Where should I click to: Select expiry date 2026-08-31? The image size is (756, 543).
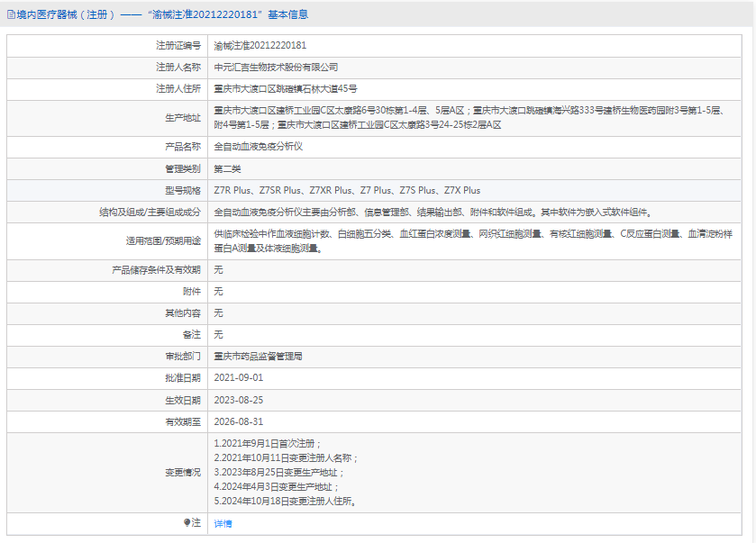[239, 421]
